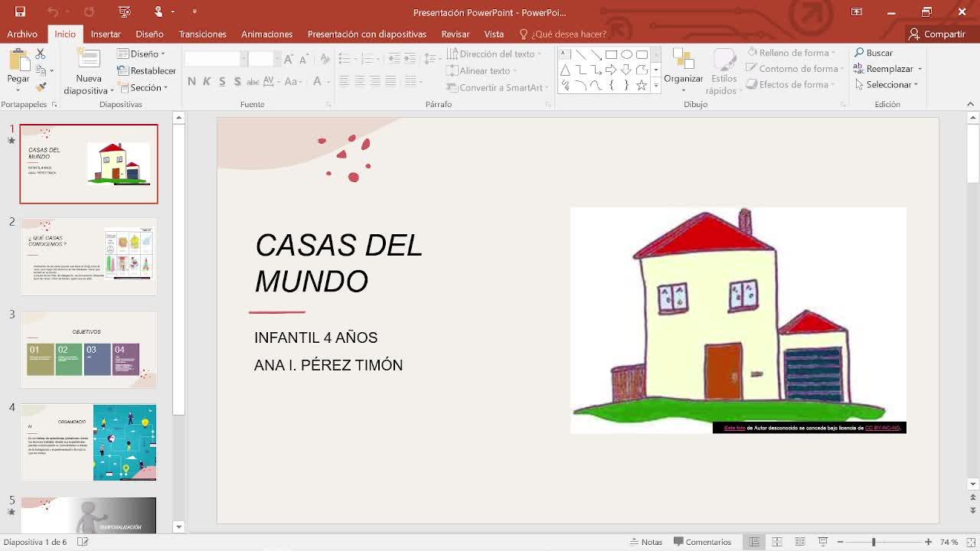The height and width of the screenshot is (551, 980).
Task: Switch to Slide Sorter view
Action: coord(777,542)
